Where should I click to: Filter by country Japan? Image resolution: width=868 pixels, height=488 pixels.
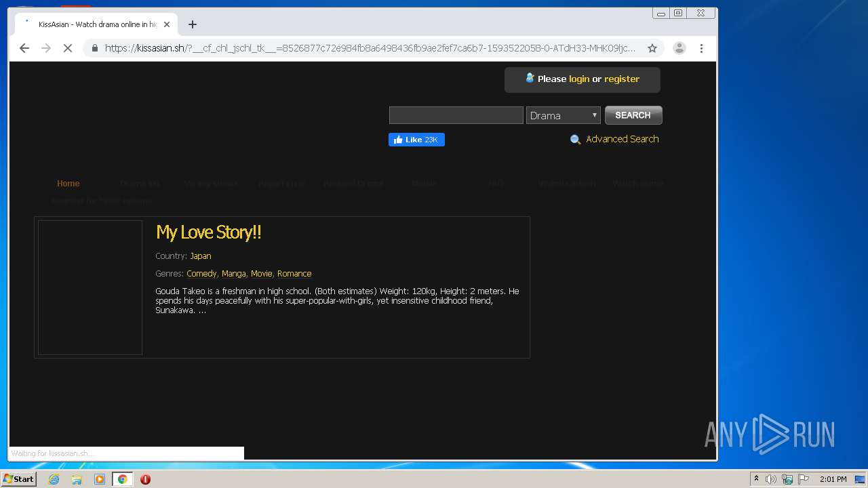click(201, 256)
